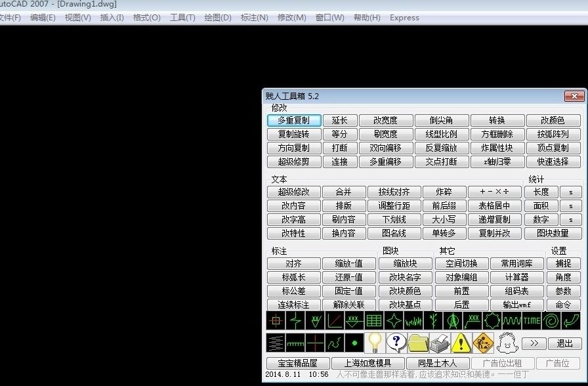The height and width of the screenshot is (386, 588).
Task: Click the green table grid icon
Action: point(374,320)
